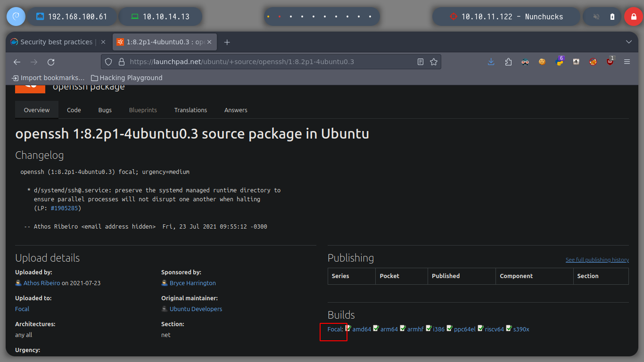Toggle reader view in address bar
The image size is (644, 362).
[x=421, y=62]
